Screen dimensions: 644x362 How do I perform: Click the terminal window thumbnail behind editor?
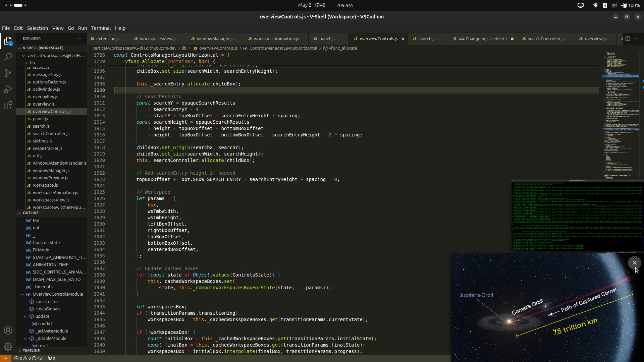(577, 216)
